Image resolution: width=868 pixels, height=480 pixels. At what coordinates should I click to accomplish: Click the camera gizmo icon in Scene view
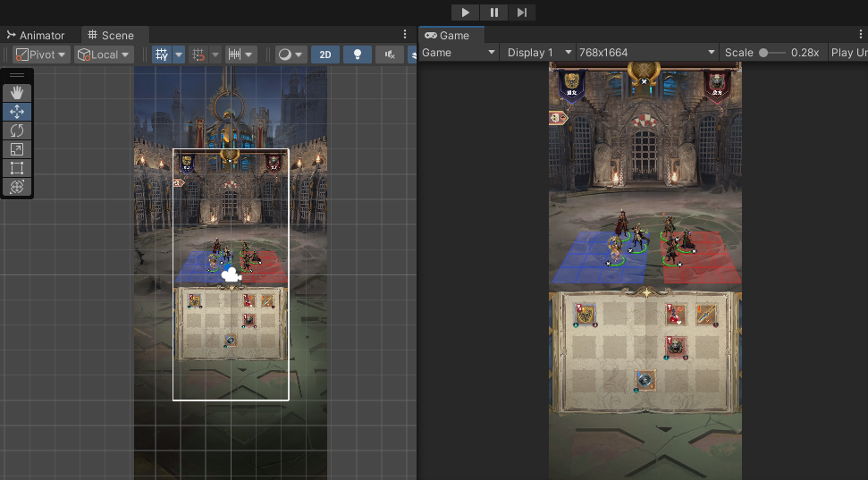coord(231,274)
